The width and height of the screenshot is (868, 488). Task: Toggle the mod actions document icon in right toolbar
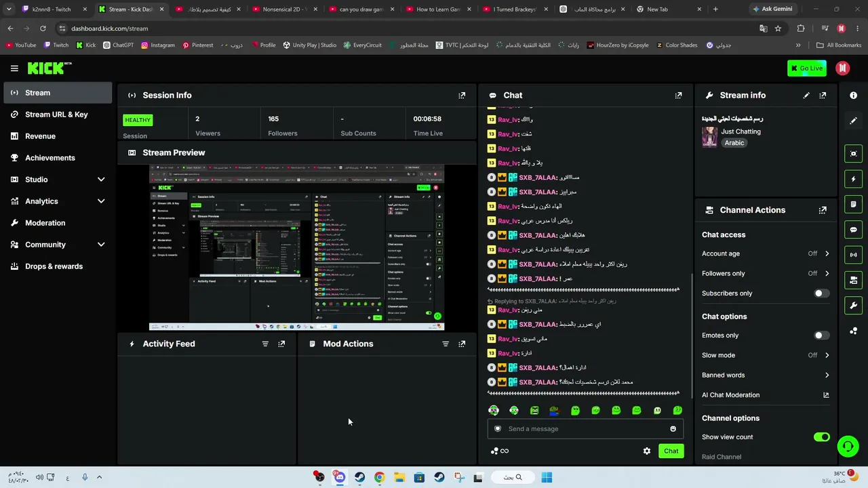click(853, 204)
